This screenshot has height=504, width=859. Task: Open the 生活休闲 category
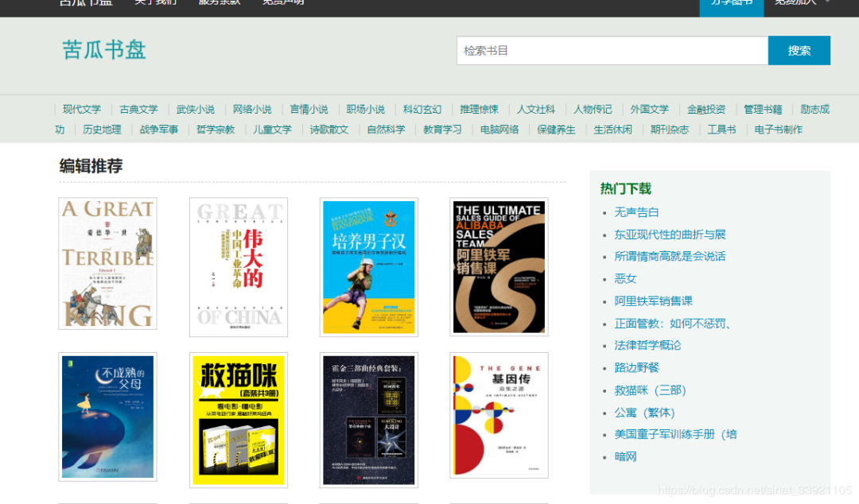[x=613, y=130]
